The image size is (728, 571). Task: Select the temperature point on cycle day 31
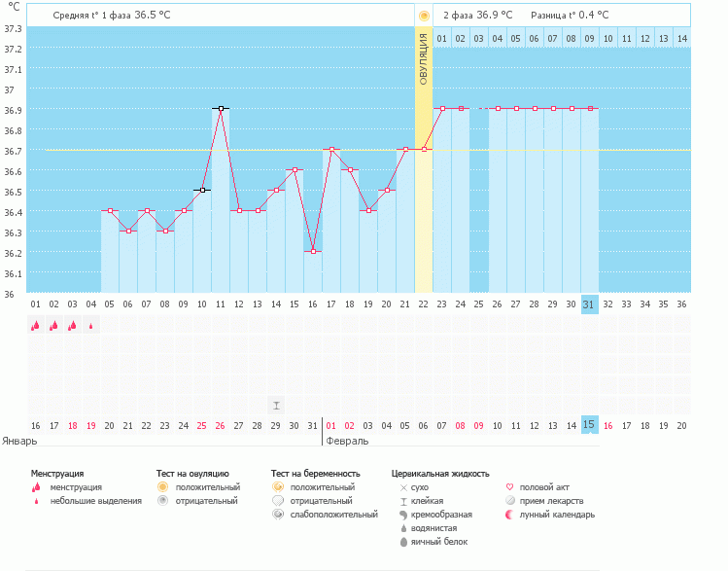click(x=590, y=108)
